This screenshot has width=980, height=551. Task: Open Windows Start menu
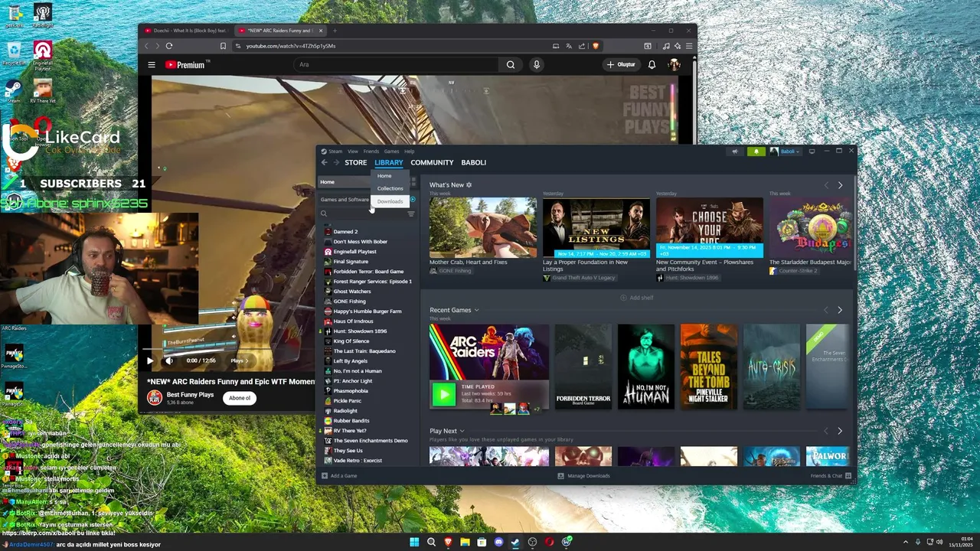414,542
